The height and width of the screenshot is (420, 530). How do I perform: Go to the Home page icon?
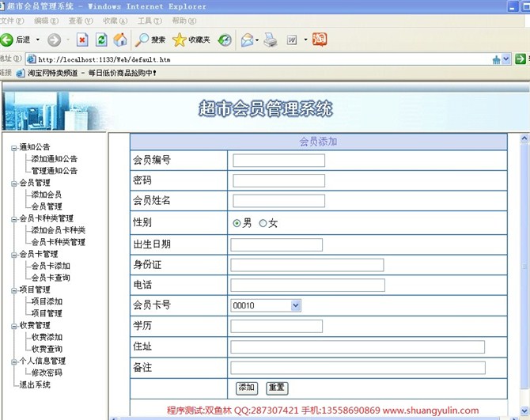120,40
